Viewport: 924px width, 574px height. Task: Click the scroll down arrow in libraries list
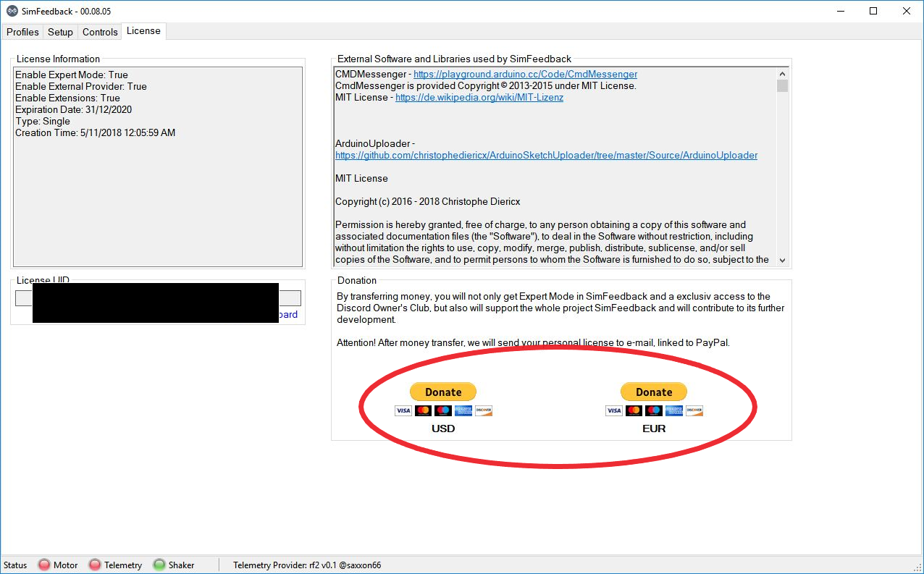coord(782,260)
